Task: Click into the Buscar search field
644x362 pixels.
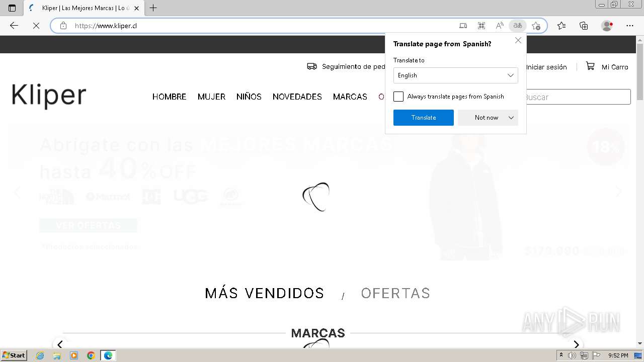Action: tap(577, 97)
